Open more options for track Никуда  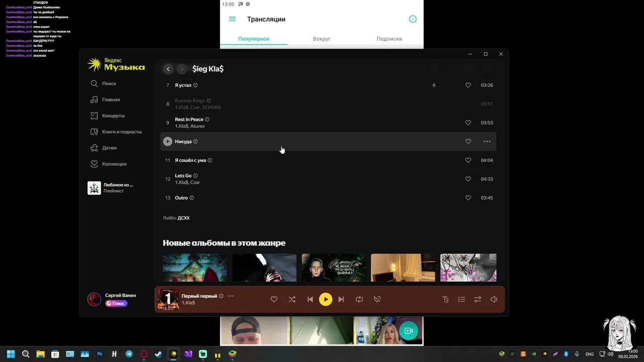pyautogui.click(x=487, y=141)
